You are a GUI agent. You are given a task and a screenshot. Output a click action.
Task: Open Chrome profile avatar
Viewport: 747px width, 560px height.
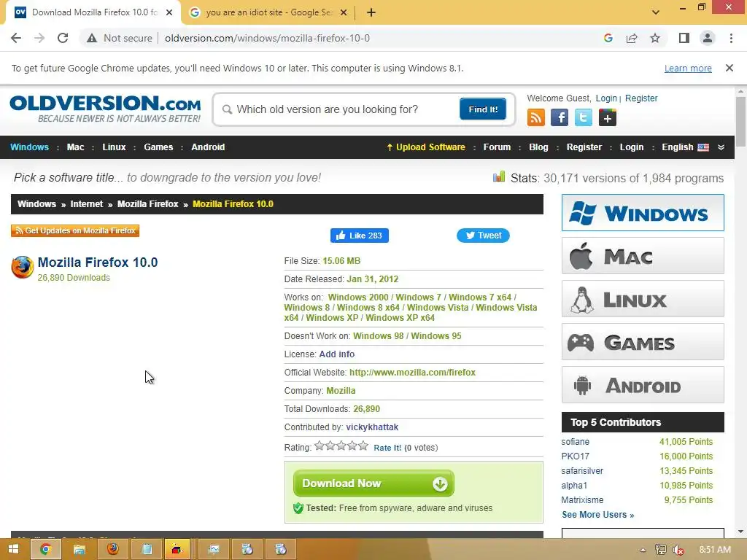pyautogui.click(x=708, y=38)
